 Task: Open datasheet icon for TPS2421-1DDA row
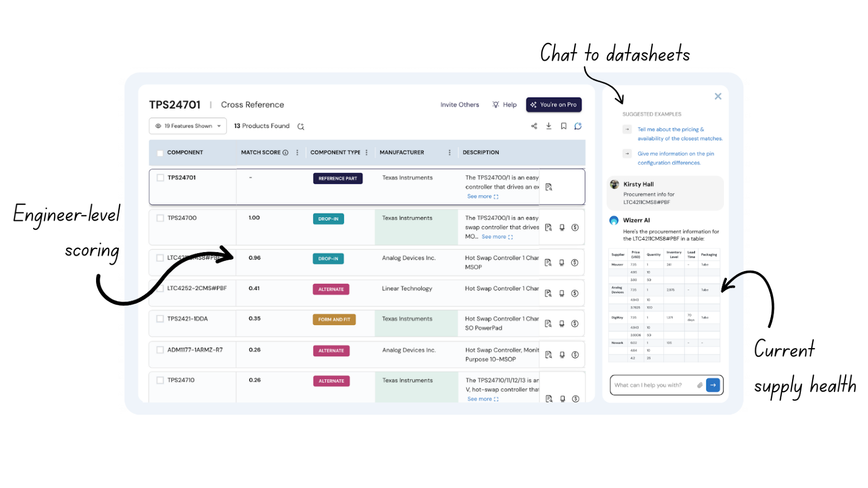coord(548,324)
